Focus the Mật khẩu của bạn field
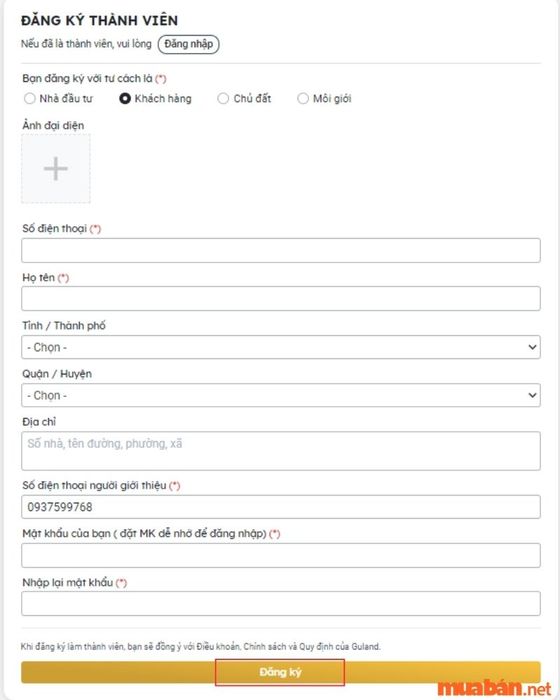This screenshot has height=700, width=560. pyautogui.click(x=281, y=555)
